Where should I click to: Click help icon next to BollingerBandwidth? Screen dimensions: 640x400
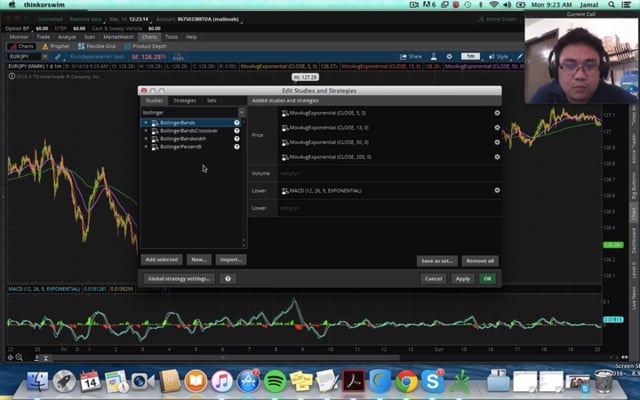pos(237,138)
